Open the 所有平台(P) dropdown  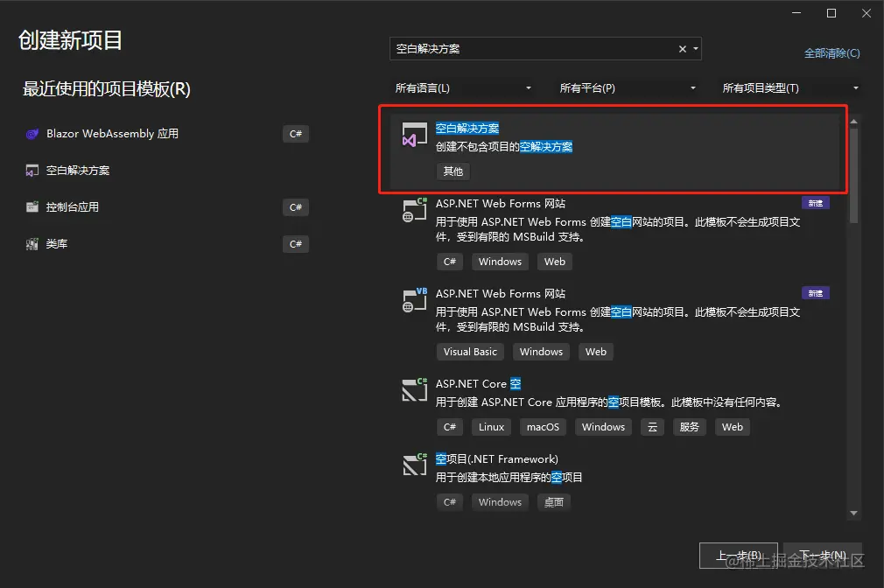[628, 88]
